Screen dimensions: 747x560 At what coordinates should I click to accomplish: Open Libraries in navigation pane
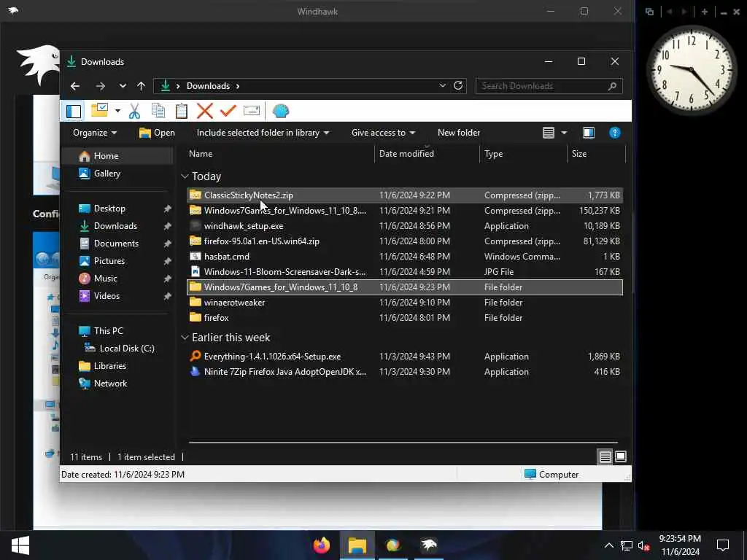pos(109,366)
